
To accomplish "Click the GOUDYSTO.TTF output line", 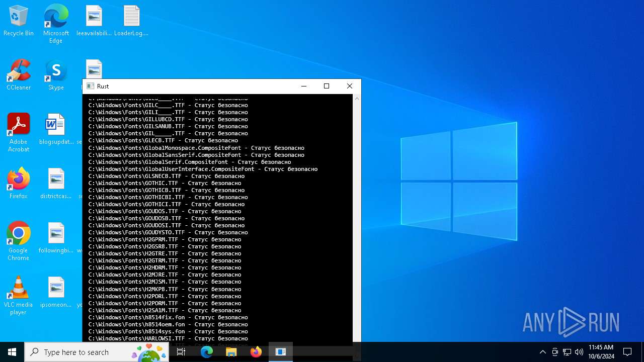I will pyautogui.click(x=168, y=232).
